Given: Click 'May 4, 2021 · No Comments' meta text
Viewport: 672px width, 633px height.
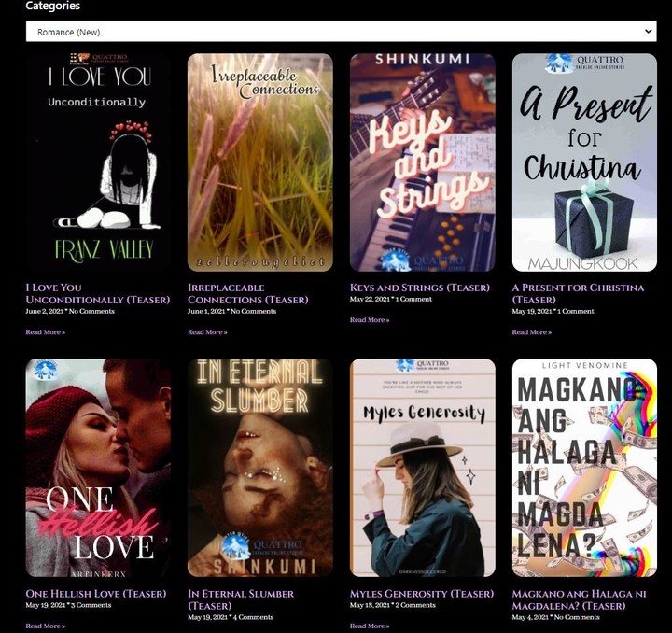Looking at the screenshot, I should [x=556, y=617].
